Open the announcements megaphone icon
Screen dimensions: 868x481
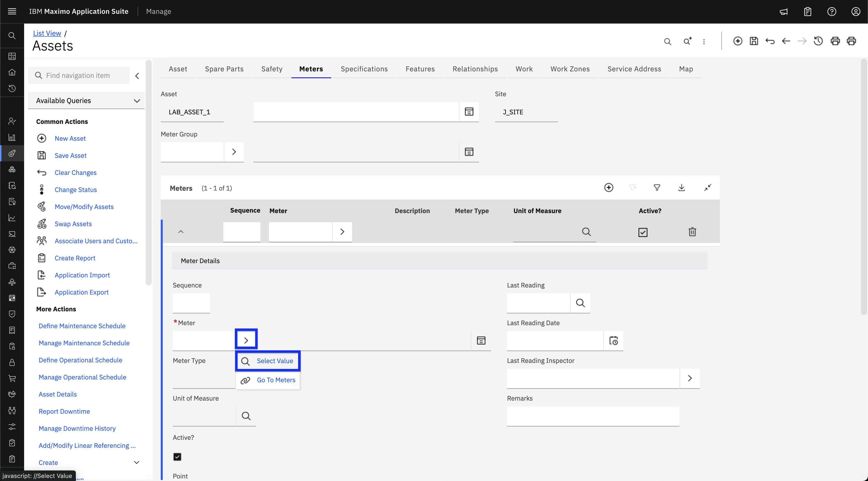click(783, 12)
